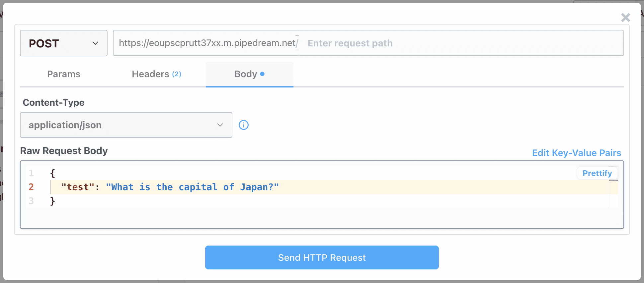The height and width of the screenshot is (283, 644).
Task: Click line number 2 in editor gutter
Action: point(31,187)
